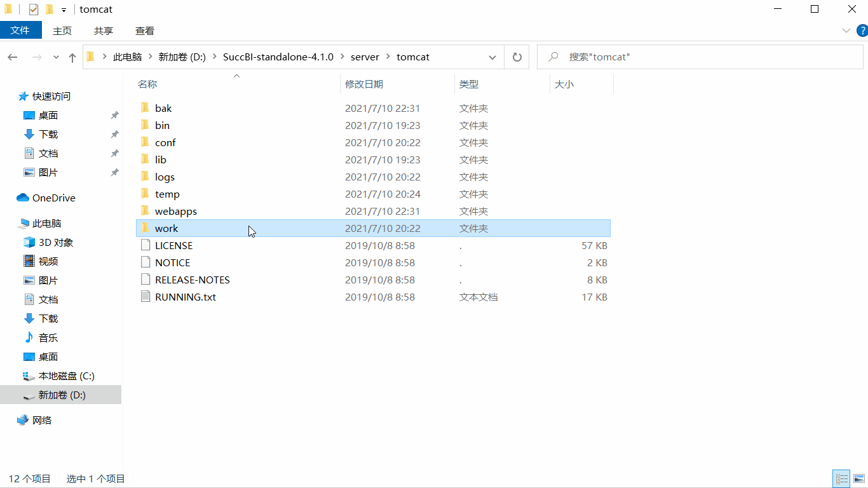Image resolution: width=868 pixels, height=488 pixels.
Task: Unpin 图片 from Quick Access
Action: click(x=115, y=172)
